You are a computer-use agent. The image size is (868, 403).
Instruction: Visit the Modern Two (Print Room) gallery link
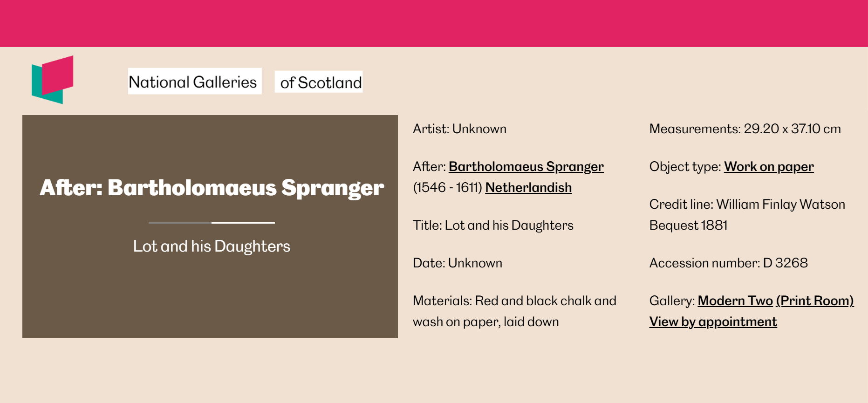tap(776, 301)
